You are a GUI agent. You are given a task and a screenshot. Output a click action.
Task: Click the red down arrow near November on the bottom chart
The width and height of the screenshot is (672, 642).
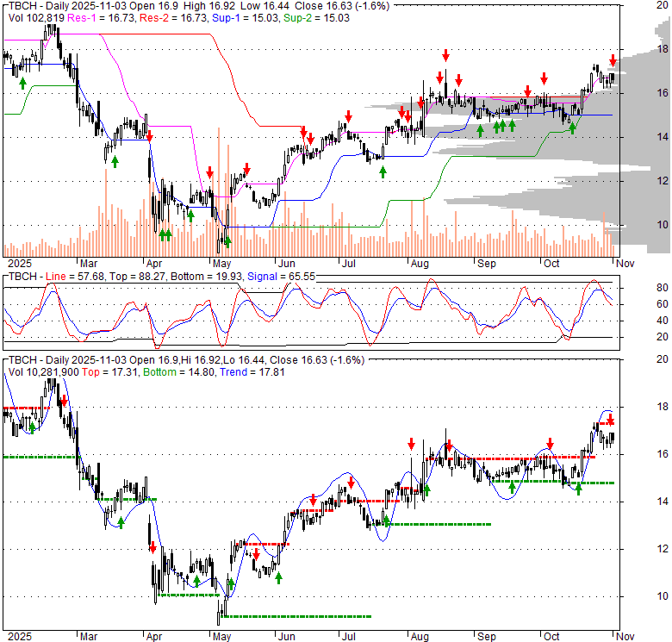click(x=610, y=419)
